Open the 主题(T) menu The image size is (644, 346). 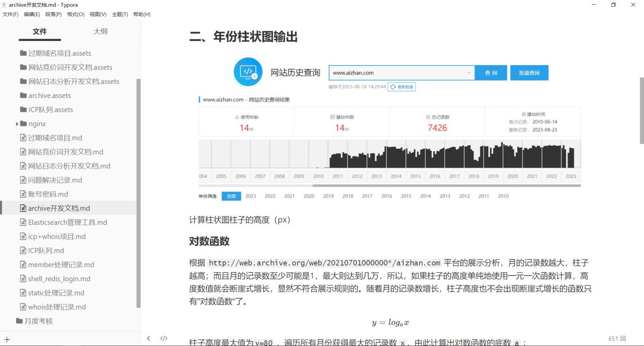click(120, 14)
